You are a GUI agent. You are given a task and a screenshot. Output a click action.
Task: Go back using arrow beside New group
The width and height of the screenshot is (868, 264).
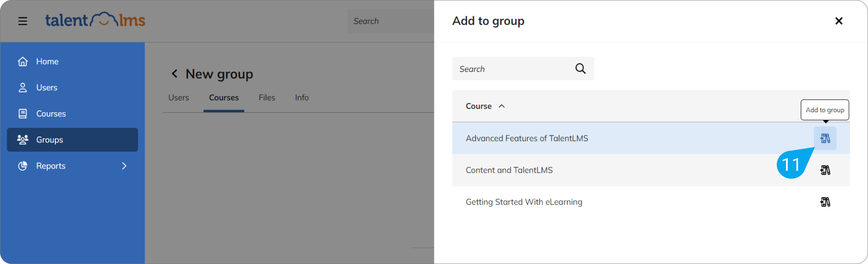coord(174,73)
